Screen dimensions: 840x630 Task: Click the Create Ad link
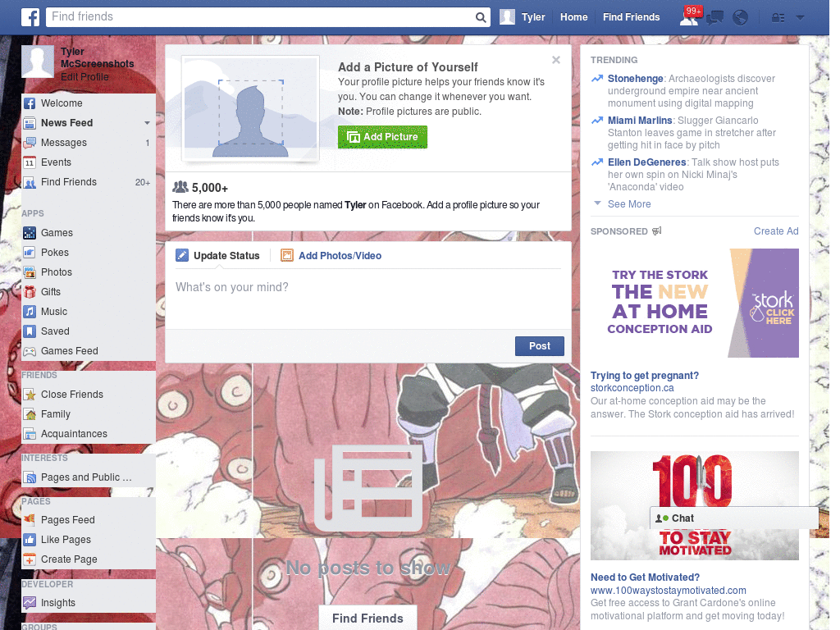click(x=776, y=231)
